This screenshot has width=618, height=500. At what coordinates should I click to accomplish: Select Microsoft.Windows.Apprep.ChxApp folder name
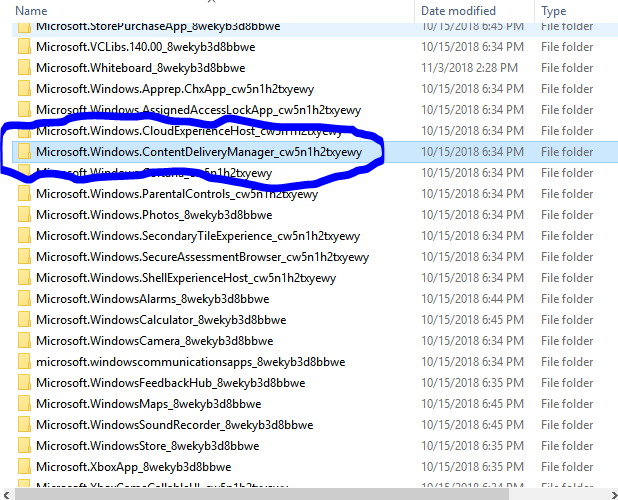[x=175, y=89]
